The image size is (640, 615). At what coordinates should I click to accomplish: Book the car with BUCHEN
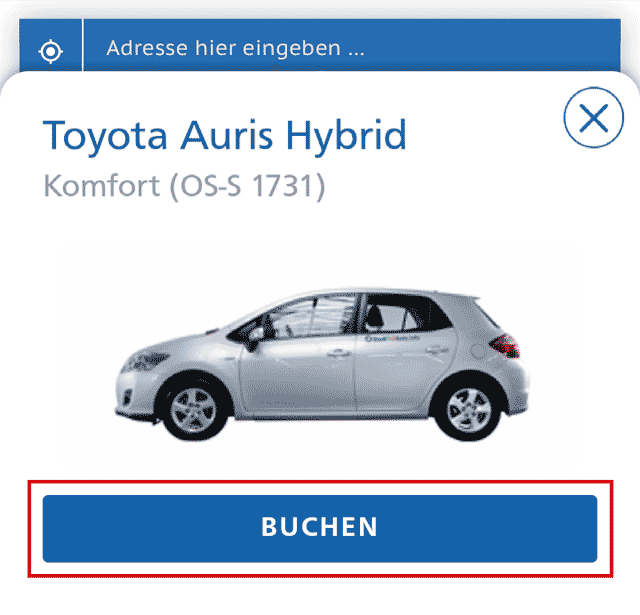point(320,528)
